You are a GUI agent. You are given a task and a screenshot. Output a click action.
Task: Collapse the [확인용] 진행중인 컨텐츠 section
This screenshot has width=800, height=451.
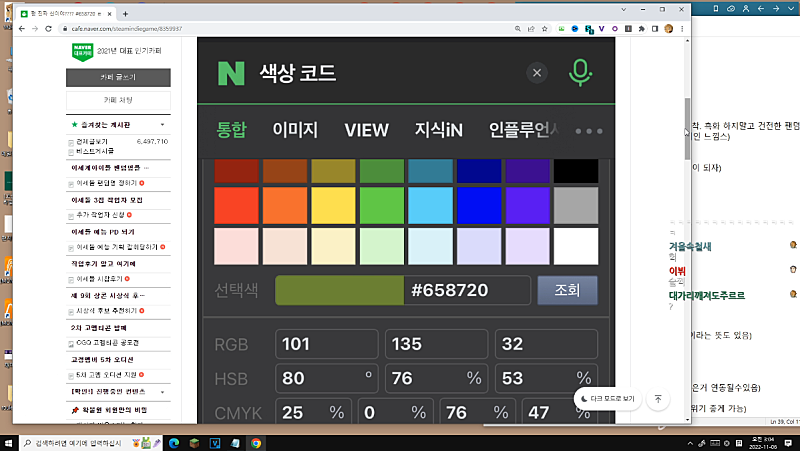pyautogui.click(x=163, y=391)
